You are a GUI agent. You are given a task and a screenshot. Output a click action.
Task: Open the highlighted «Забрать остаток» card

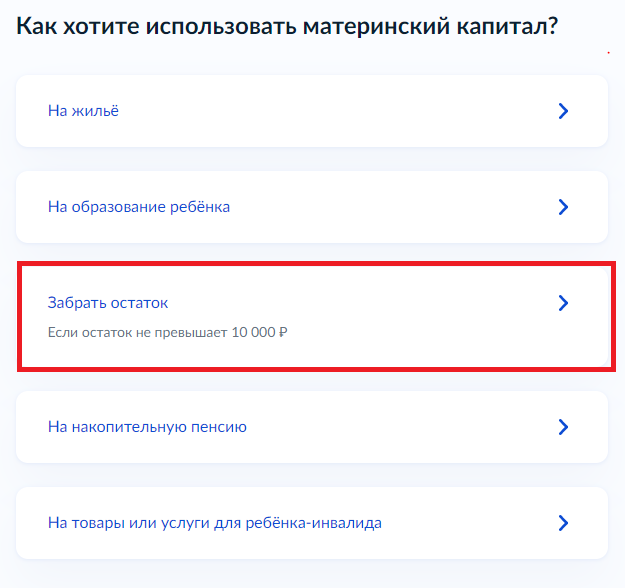tap(311, 315)
